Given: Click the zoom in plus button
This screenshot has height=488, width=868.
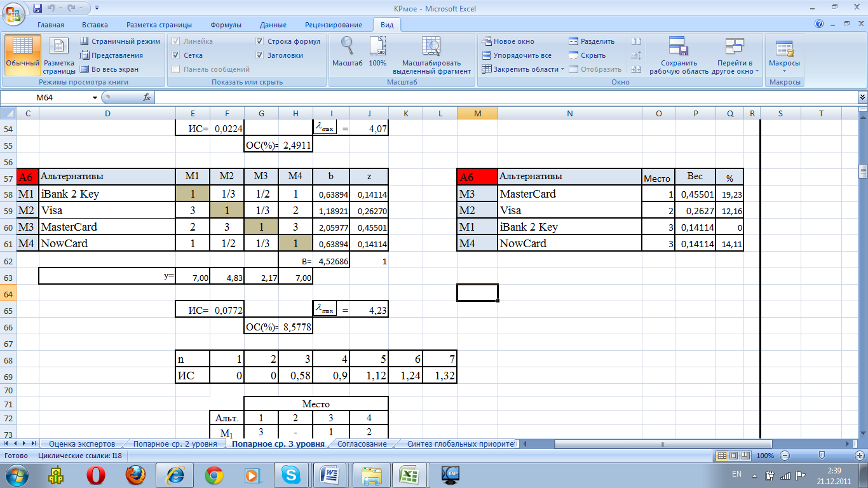Looking at the screenshot, I should [x=859, y=456].
